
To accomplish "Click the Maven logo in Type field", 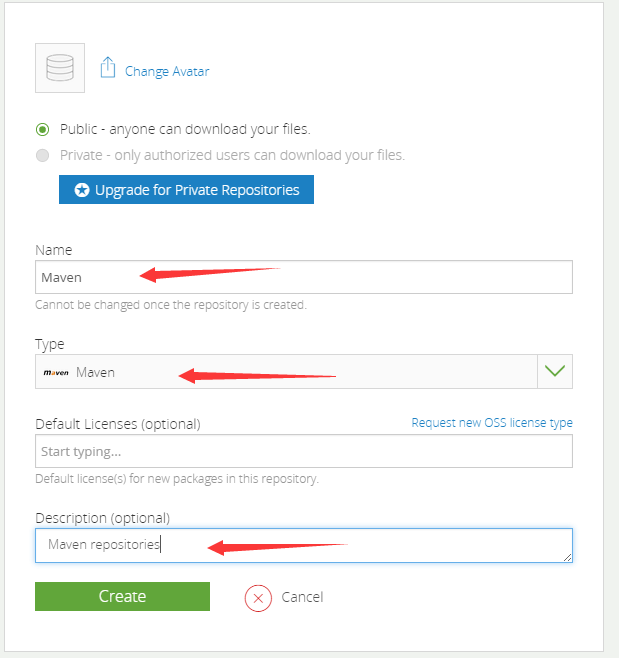I will (x=56, y=372).
